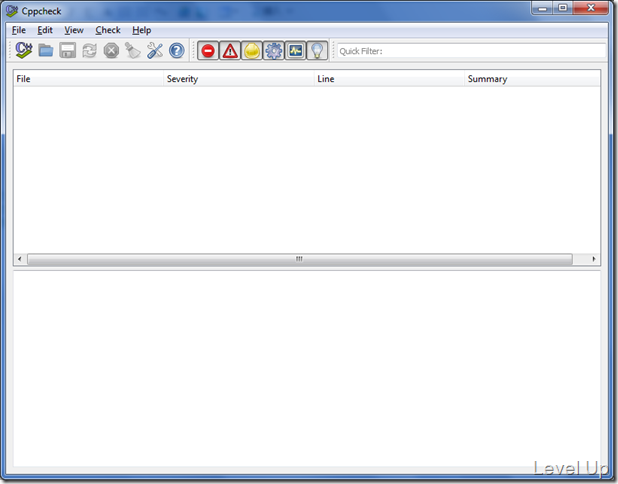This screenshot has width=618, height=484.
Task: Open Help contents question mark icon
Action: [x=177, y=51]
